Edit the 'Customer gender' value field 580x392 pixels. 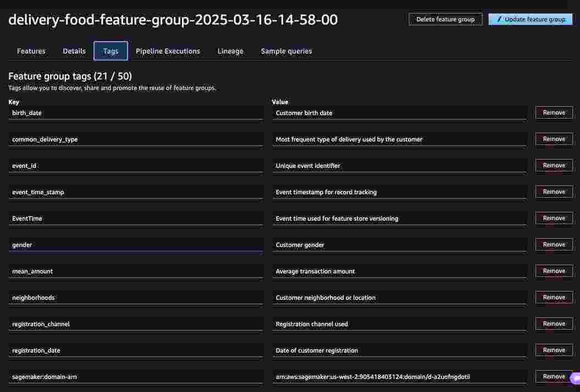(399, 245)
